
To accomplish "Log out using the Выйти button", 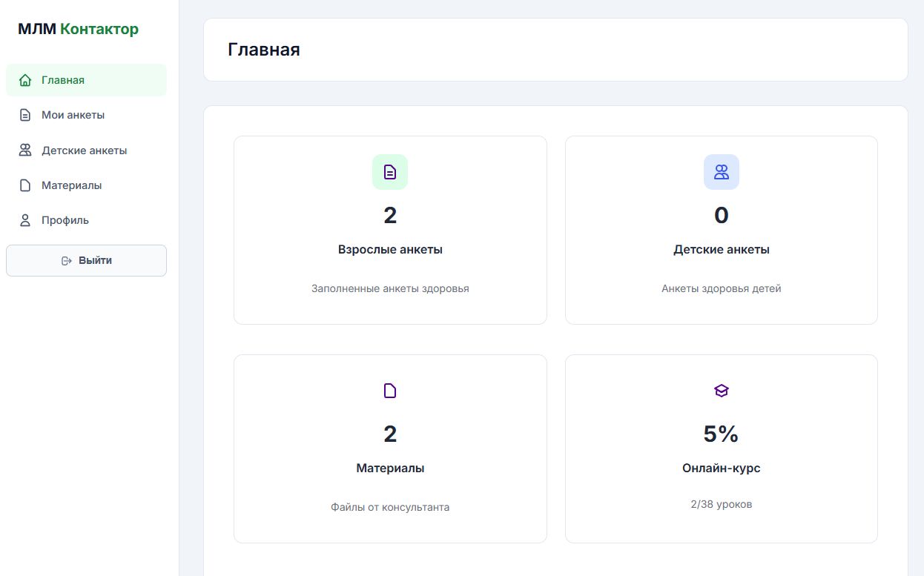I will (86, 260).
